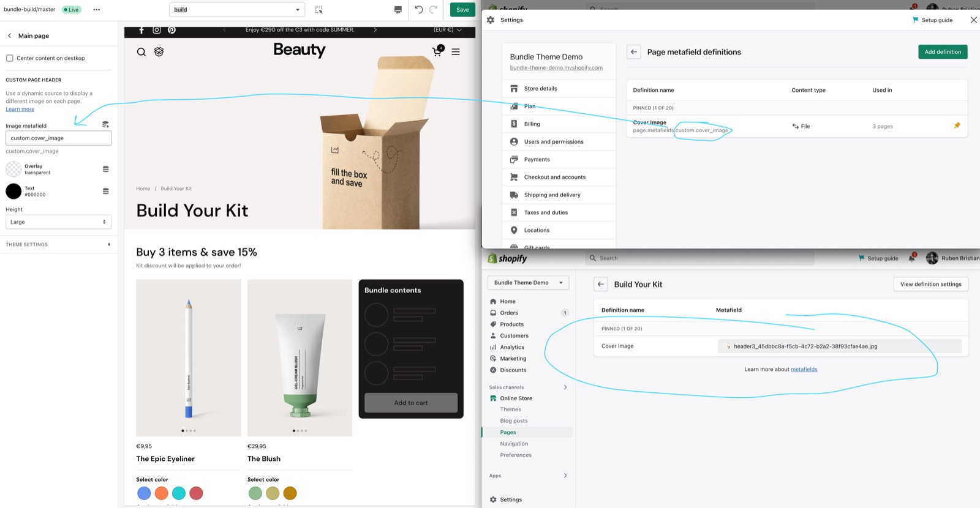Open the build template dropdown
The width and height of the screenshot is (980, 508).
236,10
